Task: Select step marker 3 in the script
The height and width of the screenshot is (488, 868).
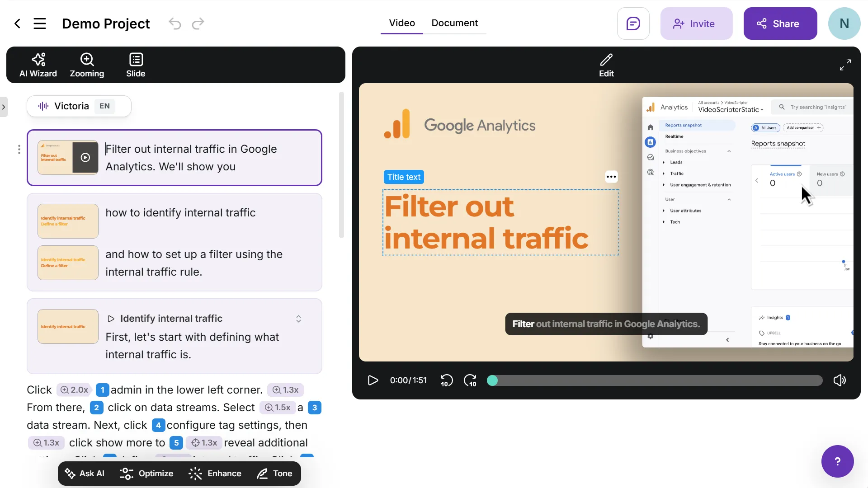Action: 315,408
